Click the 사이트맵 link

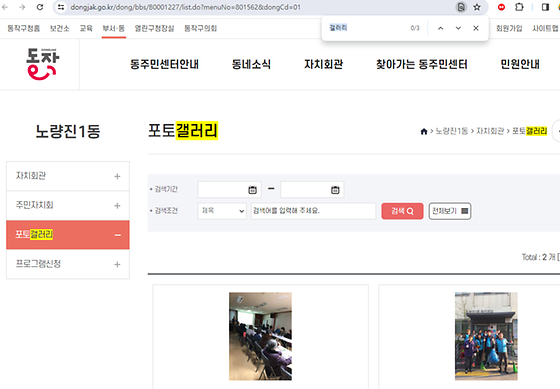coord(545,28)
